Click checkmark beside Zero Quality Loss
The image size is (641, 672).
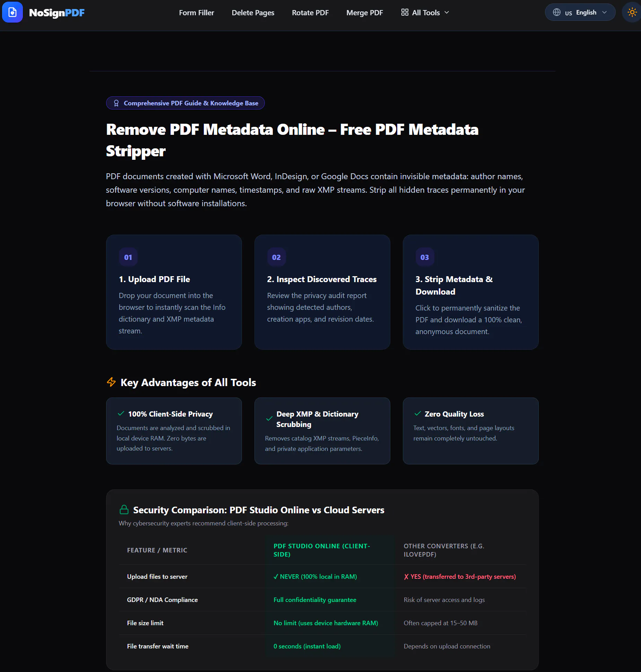click(417, 413)
